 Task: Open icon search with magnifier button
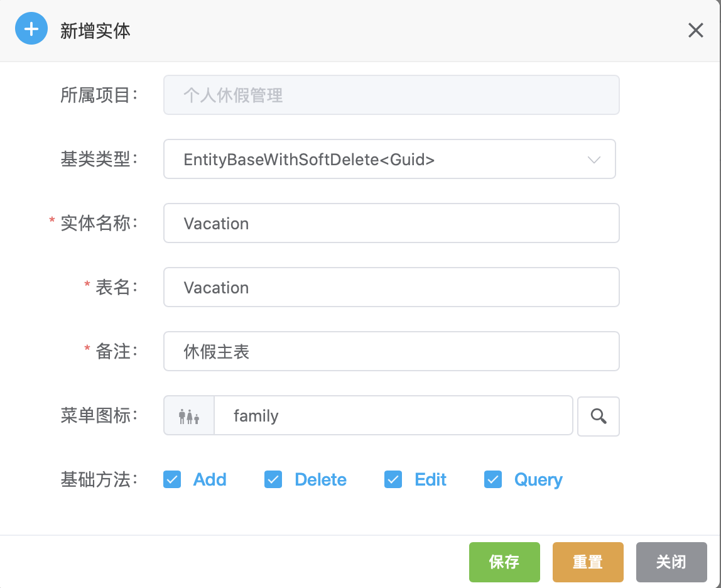(x=599, y=416)
